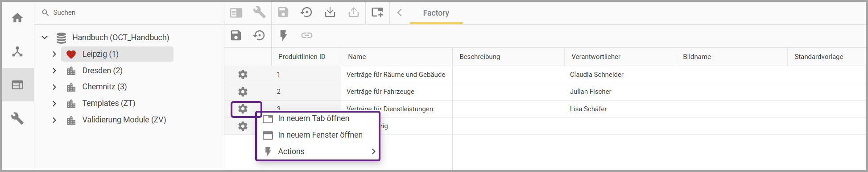Screen dimensions: 868x172
Task: Click the link chain icon
Action: tap(307, 35)
